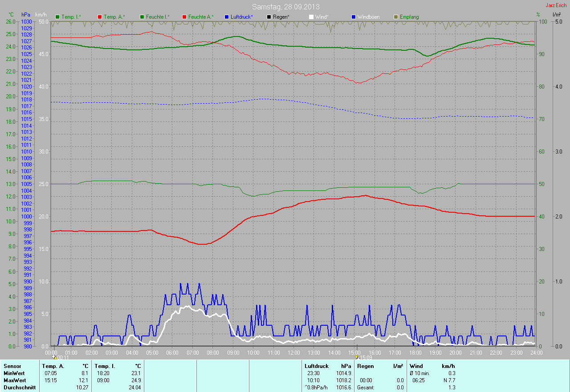
Task: Click the 24:00 label on the time axis
Action: click(537, 352)
